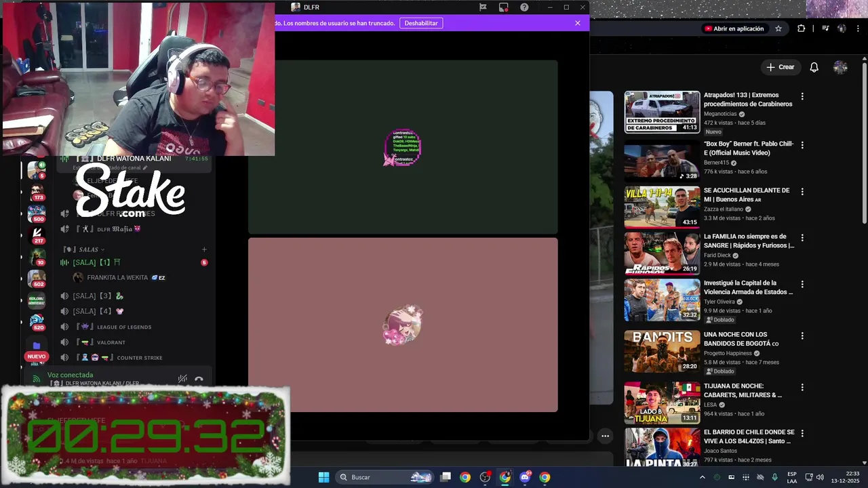This screenshot has width=868, height=488.
Task: Join the VALORANT voice channel
Action: [x=134, y=342]
